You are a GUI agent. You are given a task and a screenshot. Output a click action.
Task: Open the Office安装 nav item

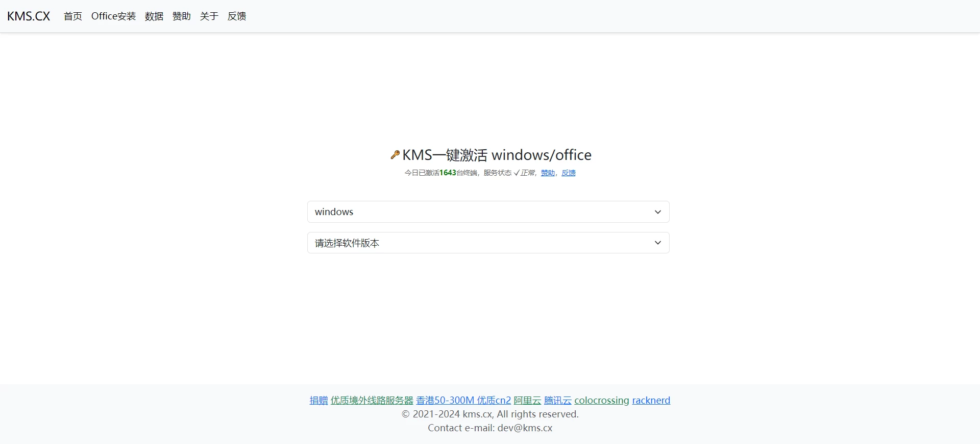(113, 16)
